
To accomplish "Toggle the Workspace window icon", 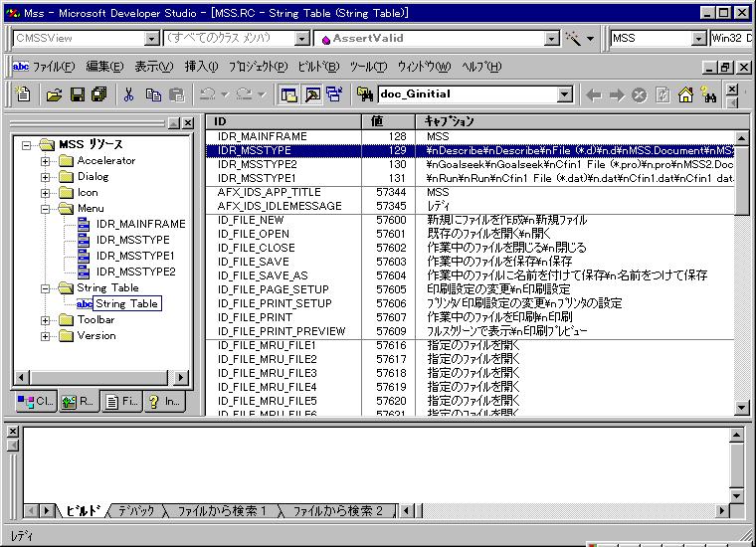I will pos(288,94).
